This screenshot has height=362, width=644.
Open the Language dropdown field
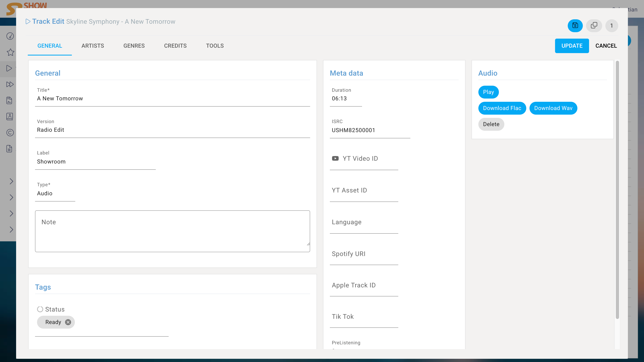[364, 222]
